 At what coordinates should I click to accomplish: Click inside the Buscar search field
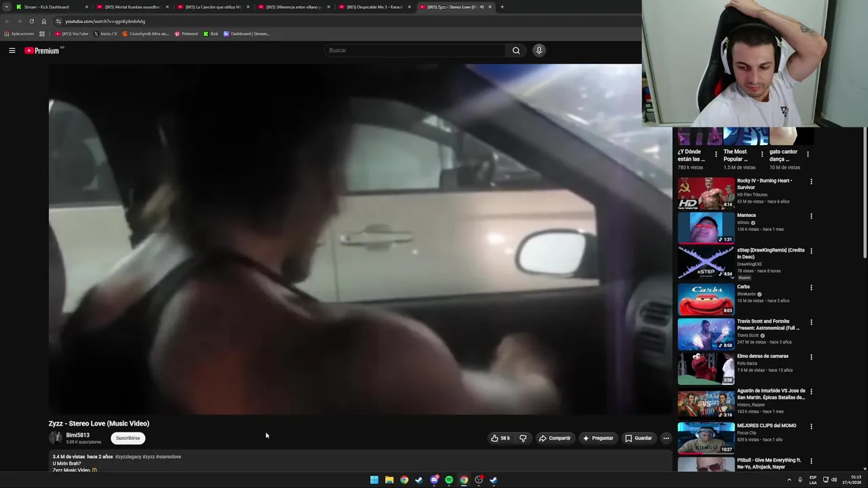click(415, 50)
